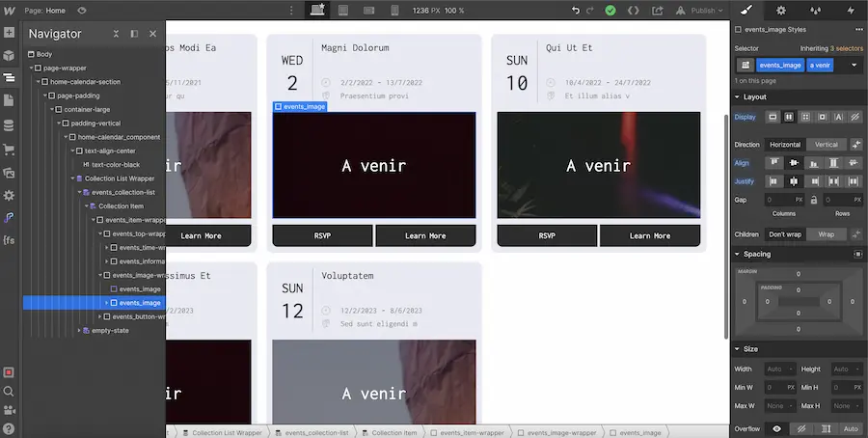Set overflow to visible eye
Screen dimensions: 868x438
[x=776, y=429]
